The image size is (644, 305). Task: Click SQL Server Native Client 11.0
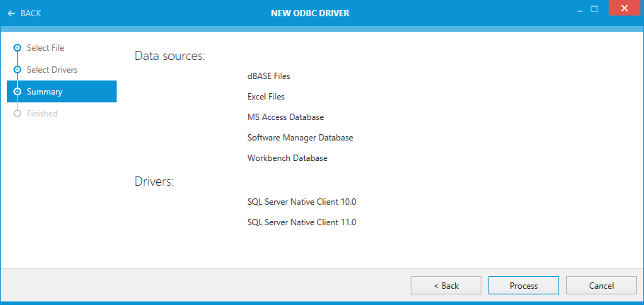pyautogui.click(x=301, y=222)
